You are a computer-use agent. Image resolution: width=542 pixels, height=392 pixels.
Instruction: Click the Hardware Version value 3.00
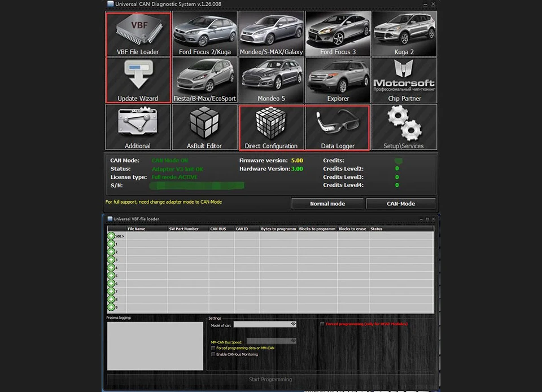pyautogui.click(x=297, y=169)
